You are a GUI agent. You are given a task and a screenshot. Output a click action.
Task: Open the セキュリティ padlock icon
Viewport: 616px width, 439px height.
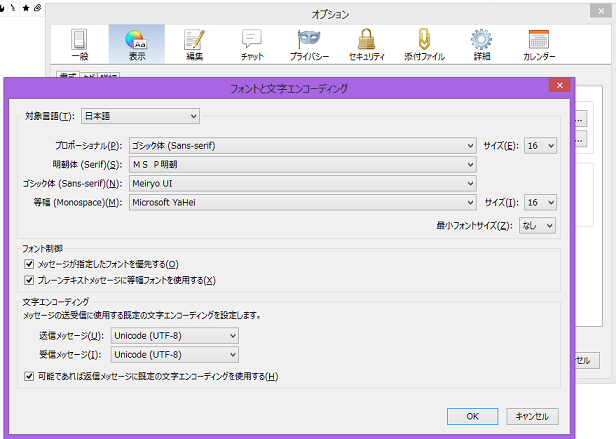click(x=367, y=44)
